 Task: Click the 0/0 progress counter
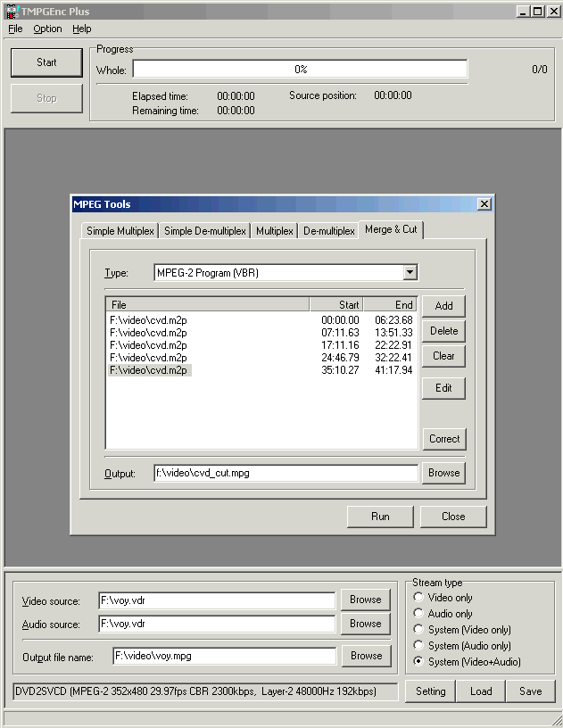coord(539,70)
